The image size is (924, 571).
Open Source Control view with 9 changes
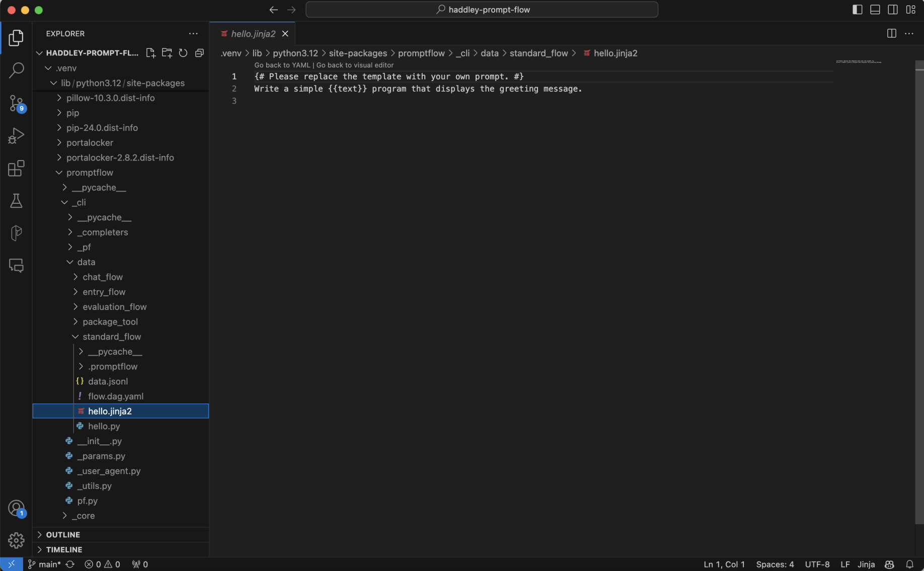coord(16,104)
